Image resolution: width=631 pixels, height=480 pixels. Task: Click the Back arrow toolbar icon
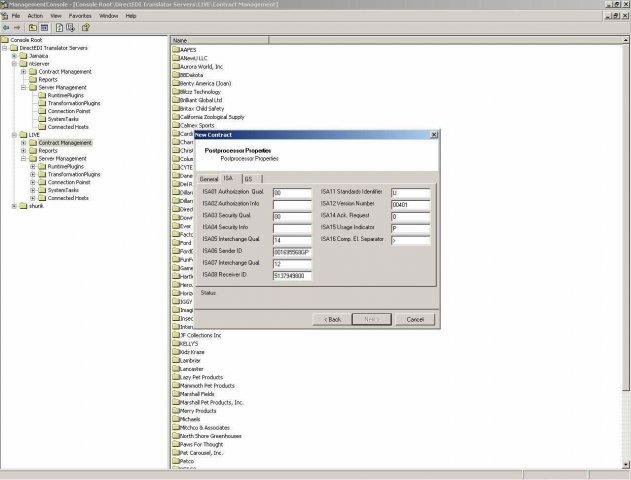(6, 28)
